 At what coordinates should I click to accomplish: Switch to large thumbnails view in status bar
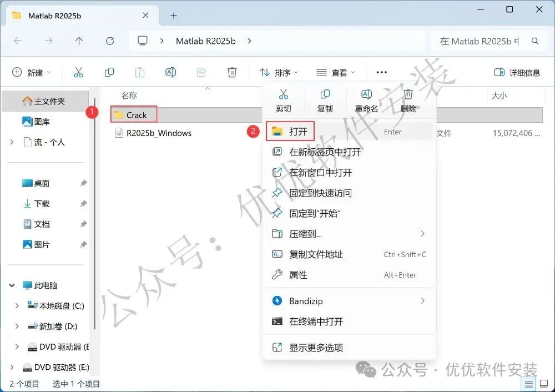[544, 384]
